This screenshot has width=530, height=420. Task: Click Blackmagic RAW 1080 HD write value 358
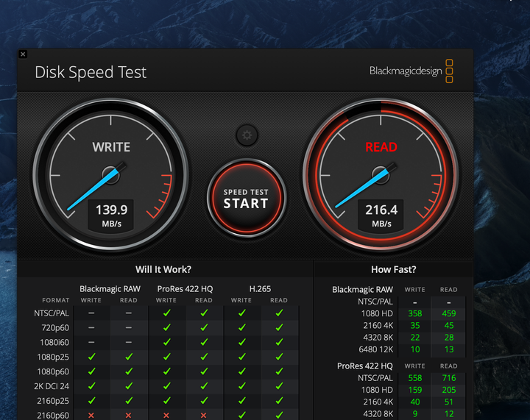[x=414, y=313]
